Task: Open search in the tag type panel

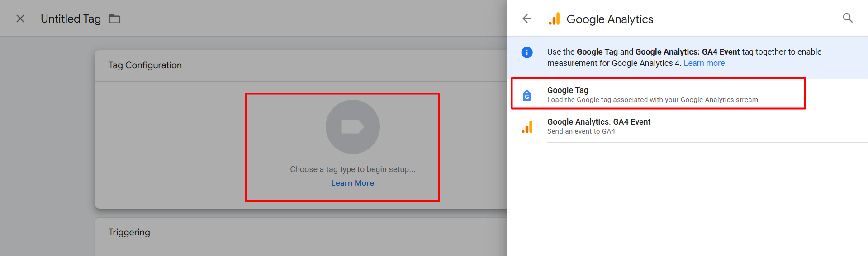Action: tap(848, 18)
